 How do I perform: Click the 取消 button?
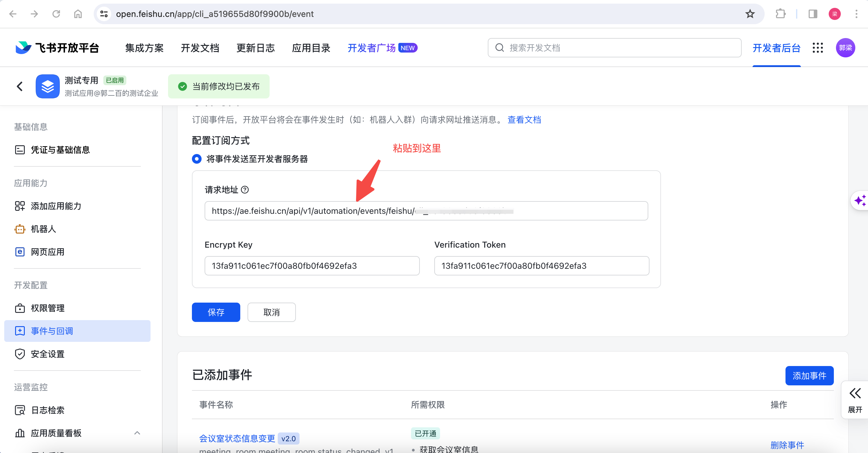click(x=272, y=312)
